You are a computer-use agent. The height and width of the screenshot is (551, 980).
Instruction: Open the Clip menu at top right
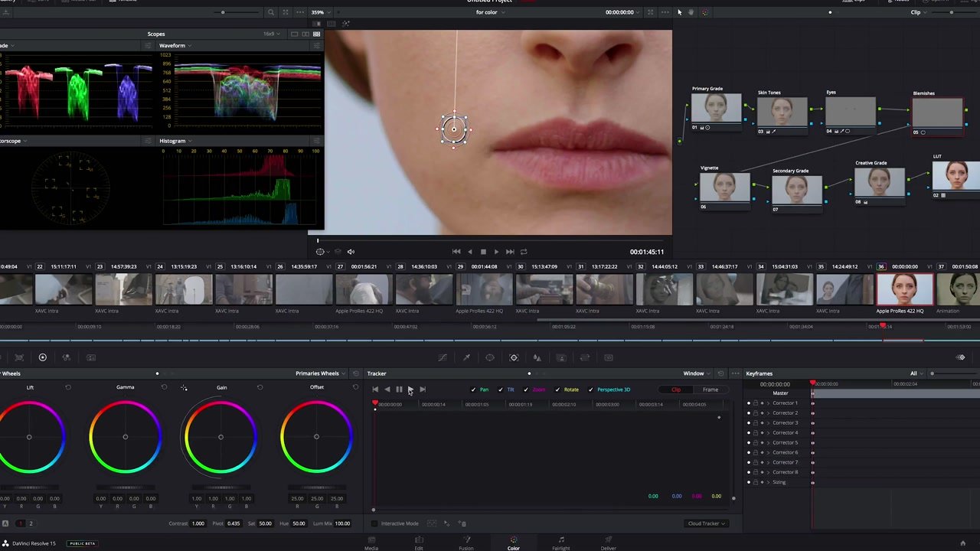coord(916,12)
